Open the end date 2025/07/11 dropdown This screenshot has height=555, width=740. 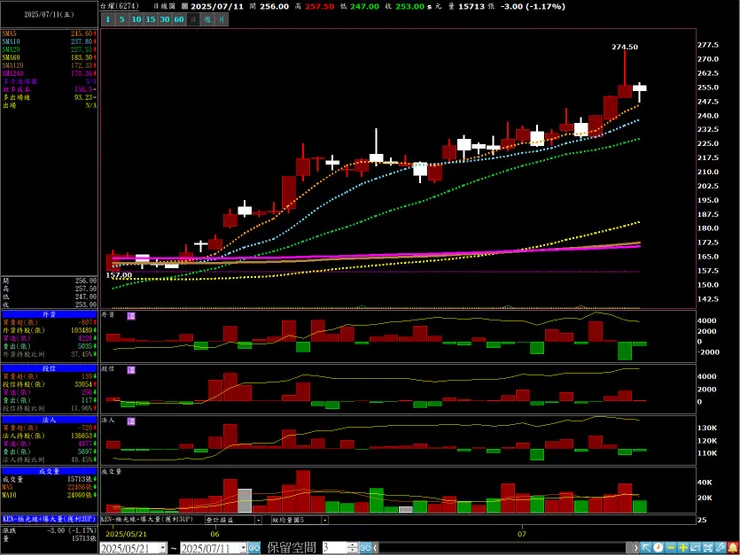pos(243,548)
